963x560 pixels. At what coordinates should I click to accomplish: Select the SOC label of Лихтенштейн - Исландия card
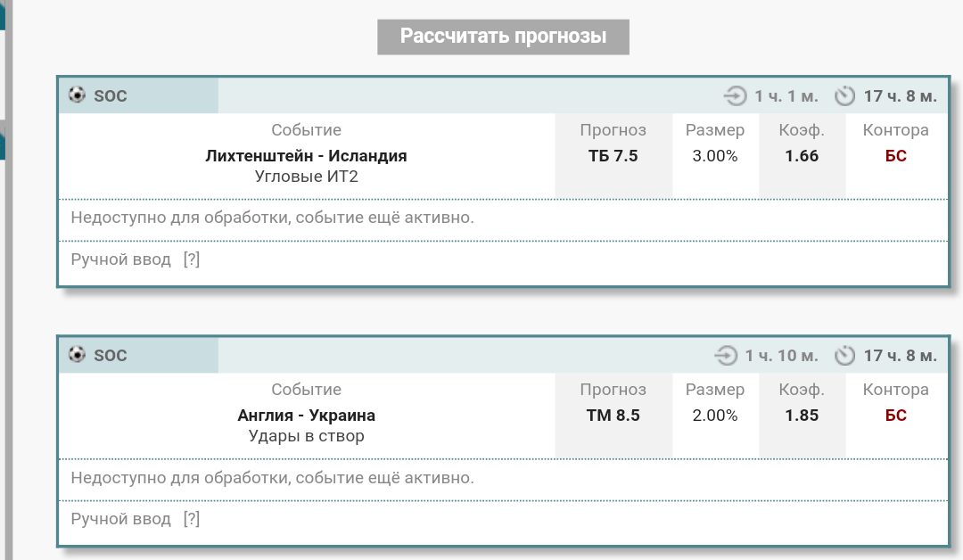111,96
